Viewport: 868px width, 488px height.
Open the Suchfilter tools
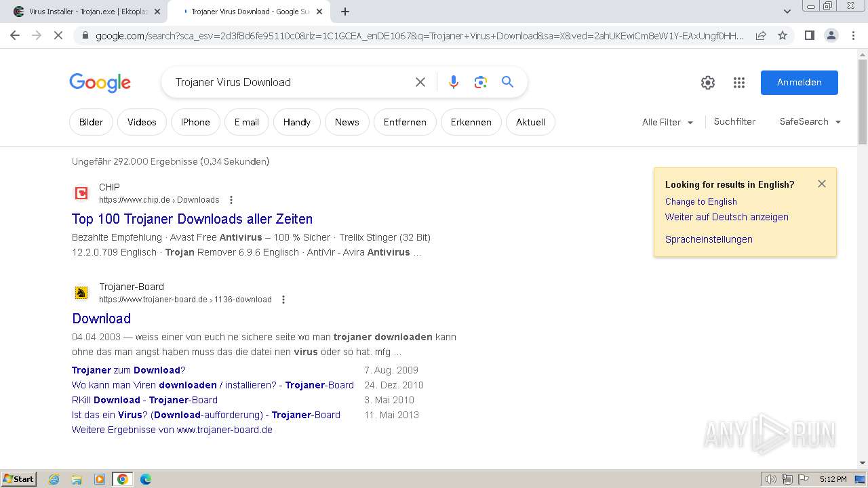[734, 121]
